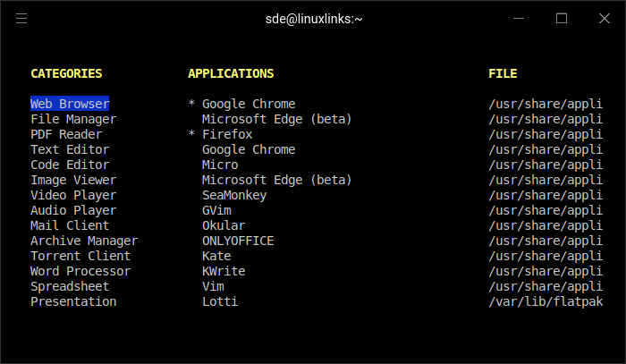Image resolution: width=626 pixels, height=364 pixels.
Task: Select the highlighted Web Browser category
Action: (x=70, y=104)
